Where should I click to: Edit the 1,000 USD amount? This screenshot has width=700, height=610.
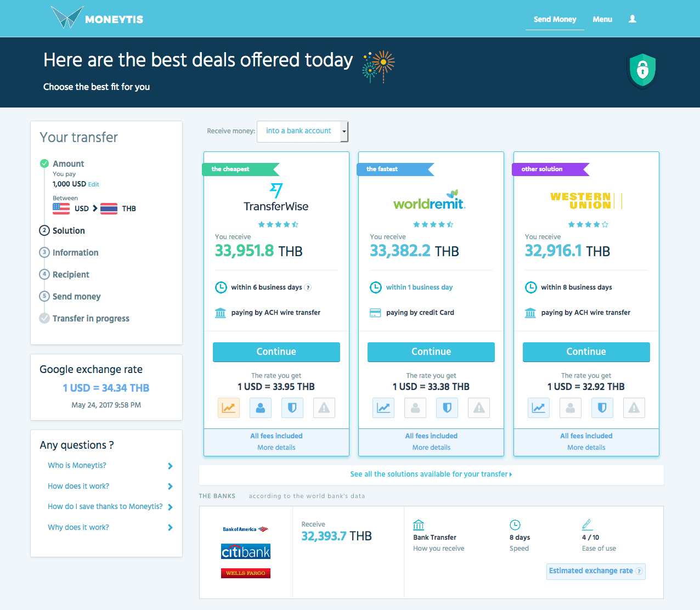click(x=94, y=184)
